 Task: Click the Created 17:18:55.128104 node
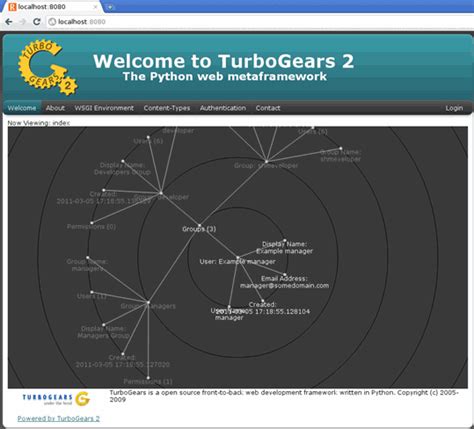pos(262,308)
